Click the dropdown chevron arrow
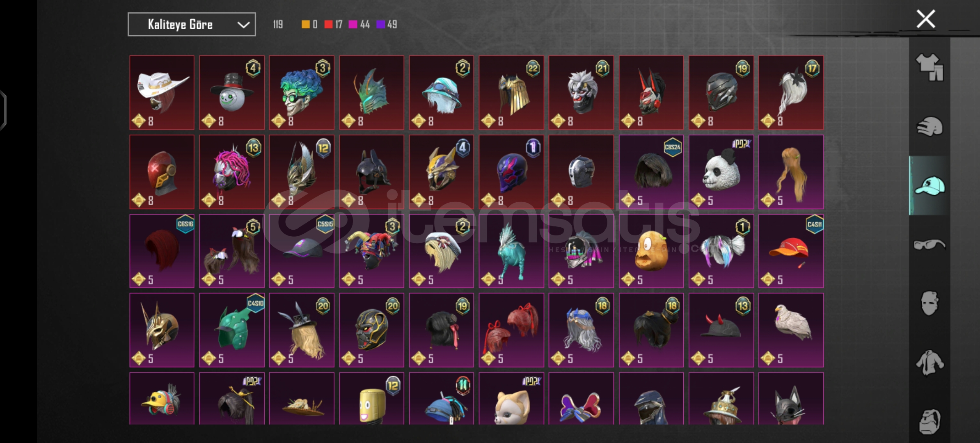 pyautogui.click(x=243, y=25)
